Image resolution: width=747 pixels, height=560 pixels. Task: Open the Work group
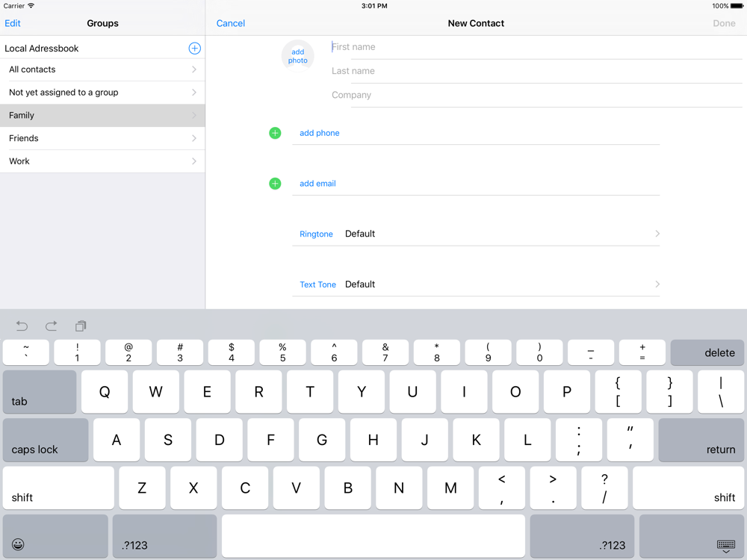[102, 161]
